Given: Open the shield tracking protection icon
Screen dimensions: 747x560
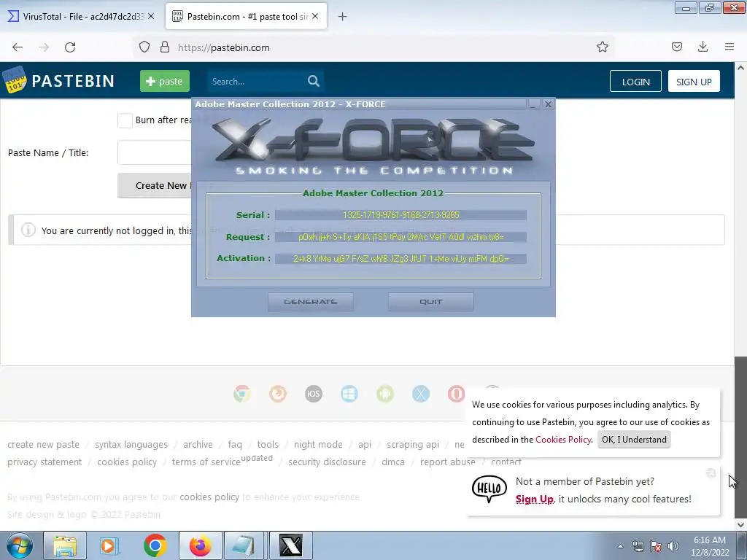Looking at the screenshot, I should [x=144, y=47].
